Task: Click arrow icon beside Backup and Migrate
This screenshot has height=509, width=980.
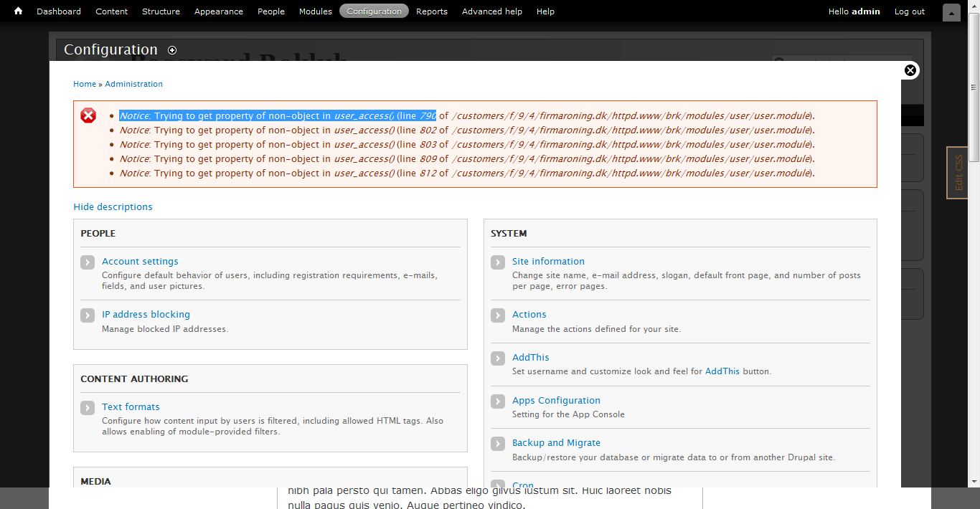Action: 498,444
